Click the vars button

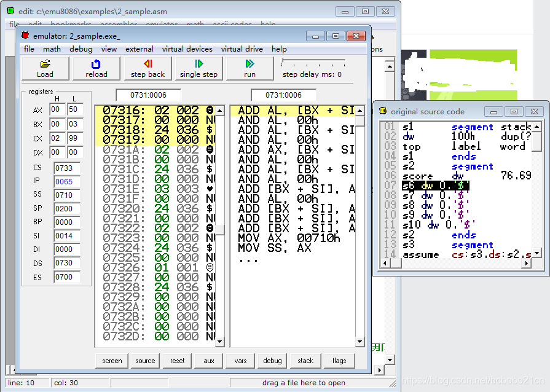point(241,361)
